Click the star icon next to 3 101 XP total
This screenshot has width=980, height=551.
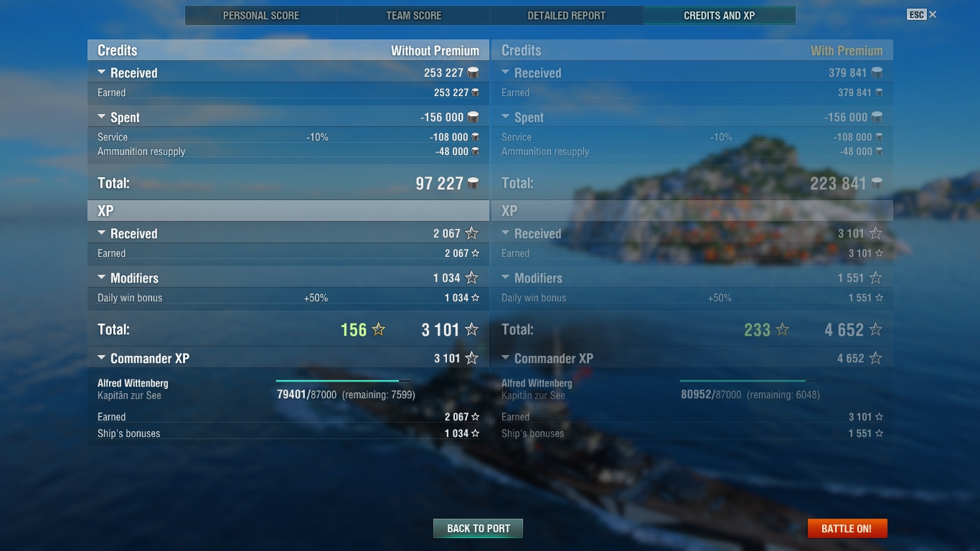tap(471, 329)
